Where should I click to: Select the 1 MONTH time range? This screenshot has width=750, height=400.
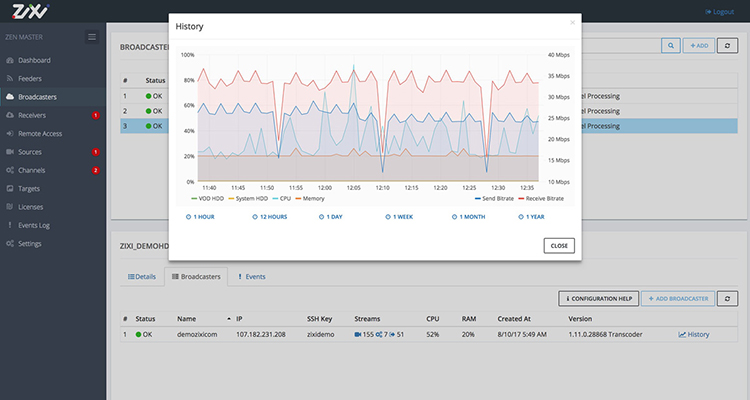pyautogui.click(x=468, y=217)
